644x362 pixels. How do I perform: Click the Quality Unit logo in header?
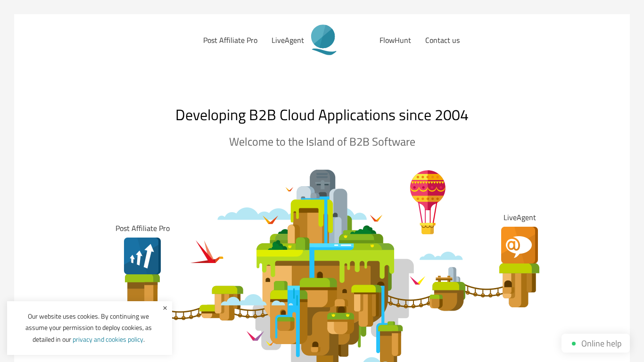pos(323,40)
